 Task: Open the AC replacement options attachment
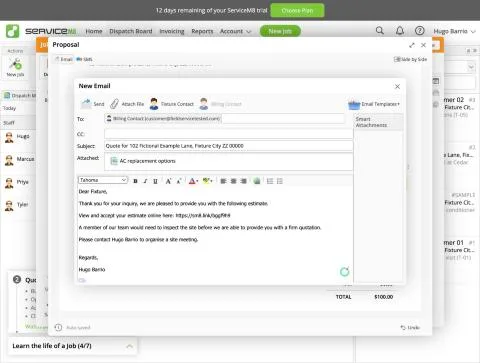[x=143, y=161]
